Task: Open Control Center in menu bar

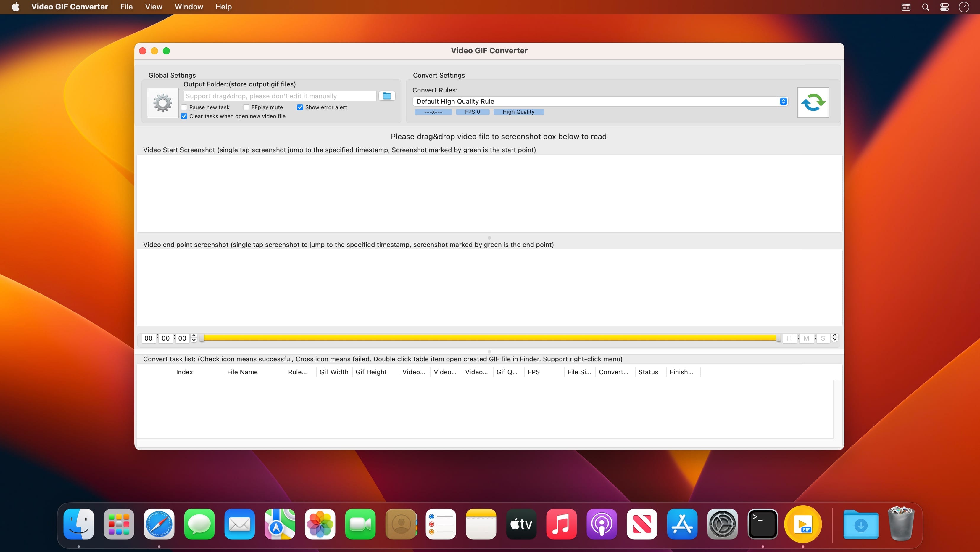Action: click(x=944, y=7)
